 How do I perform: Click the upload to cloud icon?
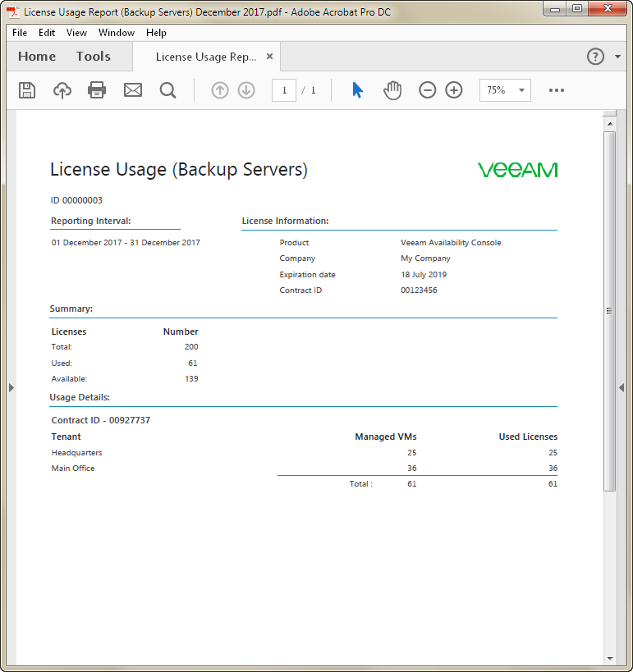pyautogui.click(x=62, y=90)
